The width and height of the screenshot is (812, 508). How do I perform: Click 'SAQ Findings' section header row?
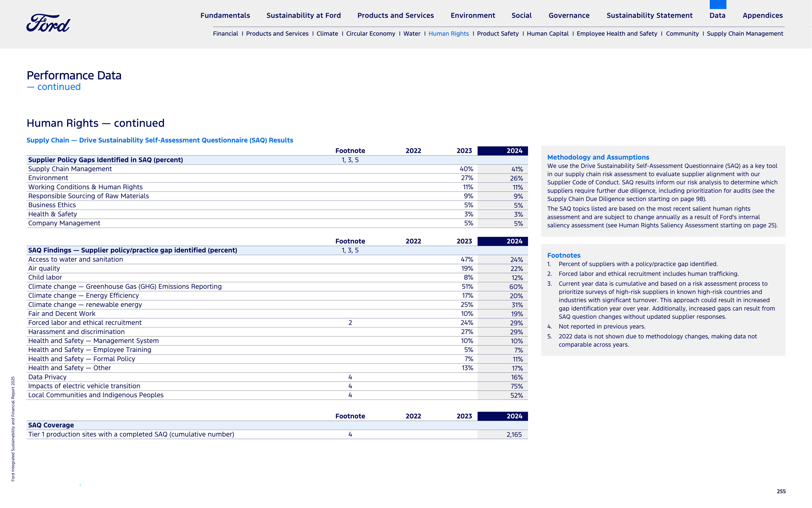(x=277, y=250)
